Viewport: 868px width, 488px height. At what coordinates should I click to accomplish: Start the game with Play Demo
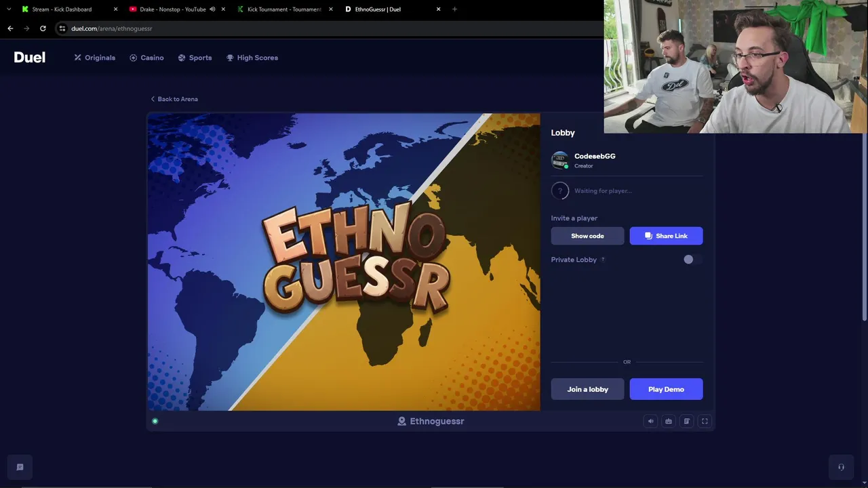[666, 389]
